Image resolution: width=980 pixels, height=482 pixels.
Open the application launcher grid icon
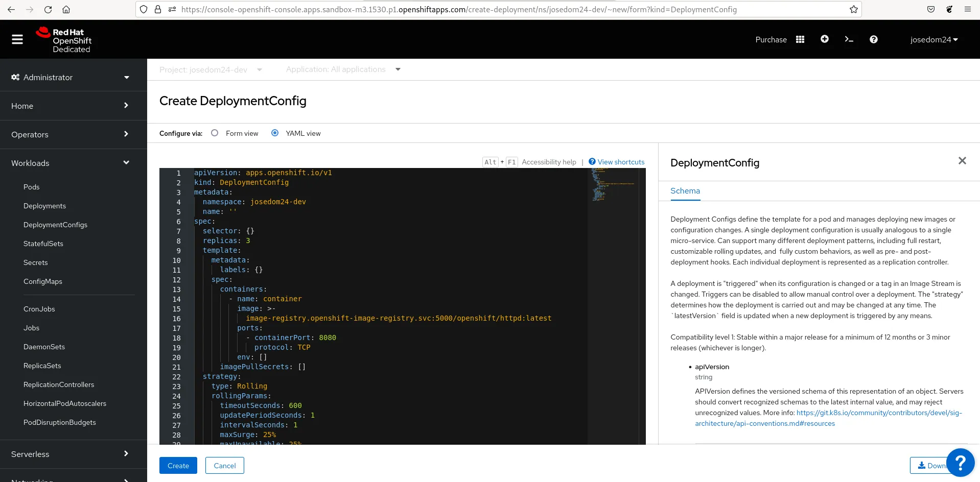pyautogui.click(x=800, y=39)
